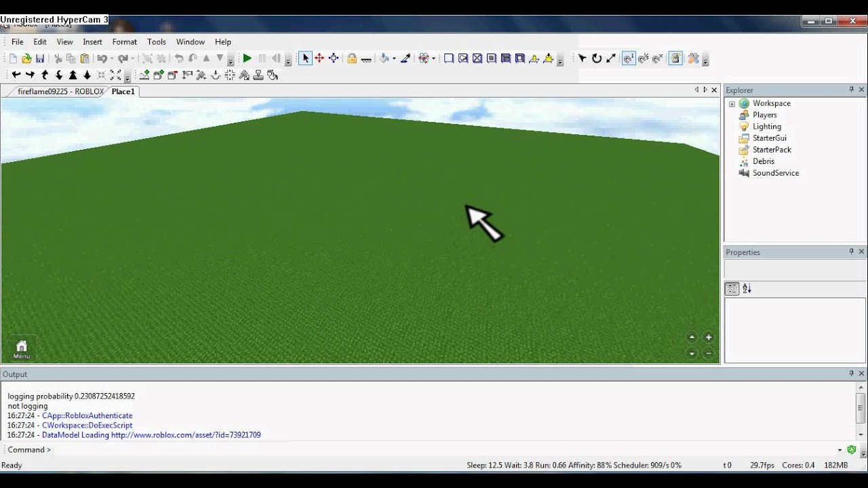Apply color with paint bucket tool
This screenshot has height=488, width=868.
point(384,58)
